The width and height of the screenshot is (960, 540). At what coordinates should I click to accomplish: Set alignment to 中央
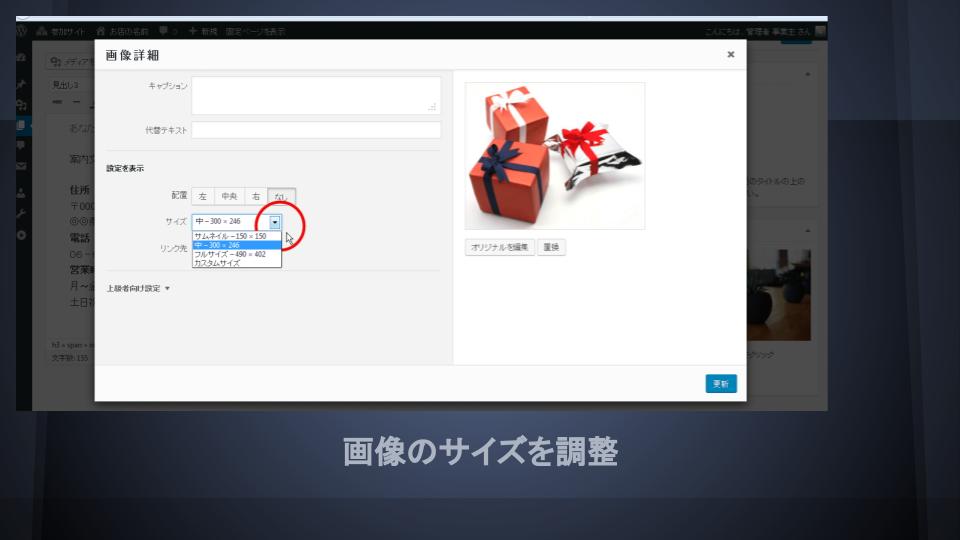pos(229,197)
